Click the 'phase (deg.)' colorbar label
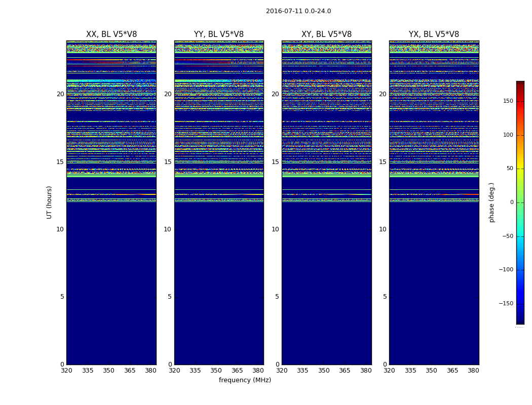 [x=491, y=202]
